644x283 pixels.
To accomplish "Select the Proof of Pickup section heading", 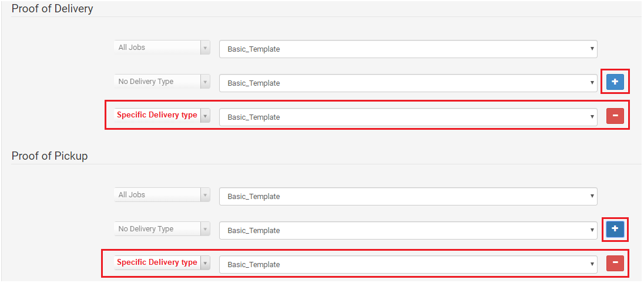I will click(x=49, y=156).
